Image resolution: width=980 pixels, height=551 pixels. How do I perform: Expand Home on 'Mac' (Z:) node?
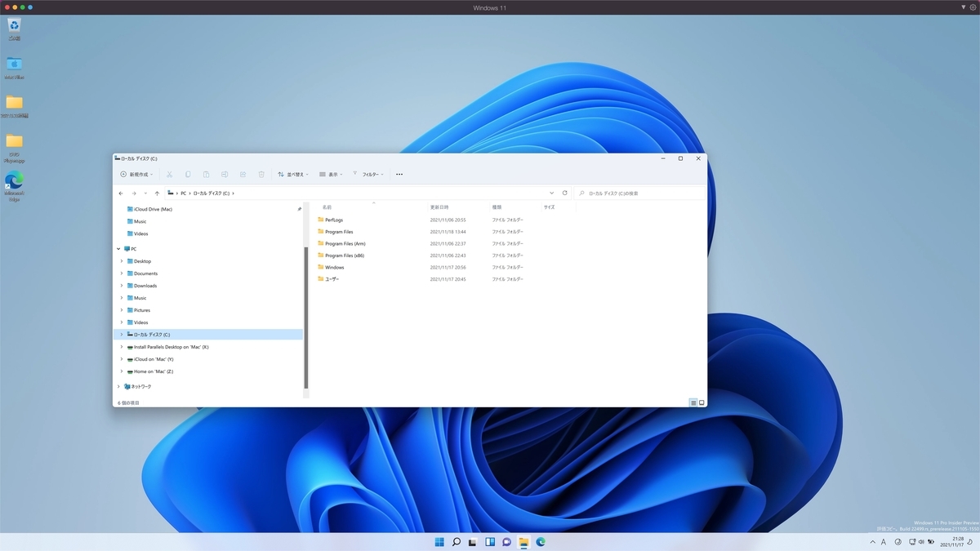122,371
